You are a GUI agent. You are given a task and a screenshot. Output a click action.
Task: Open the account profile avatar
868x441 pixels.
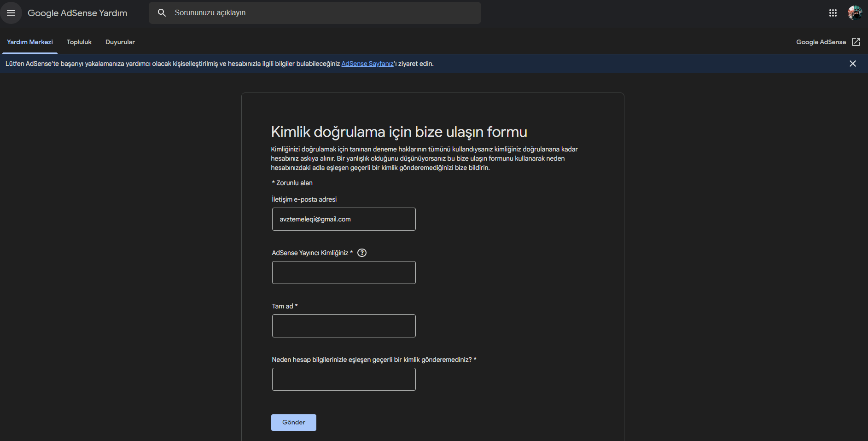(x=855, y=13)
